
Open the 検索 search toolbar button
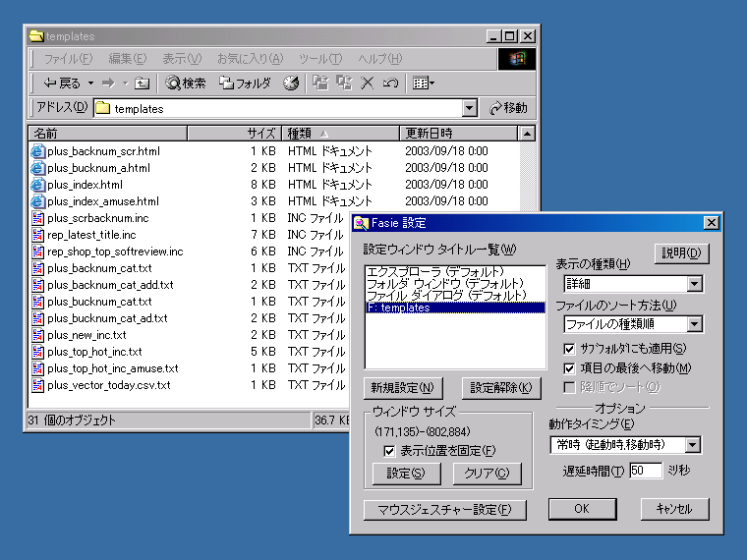click(186, 84)
